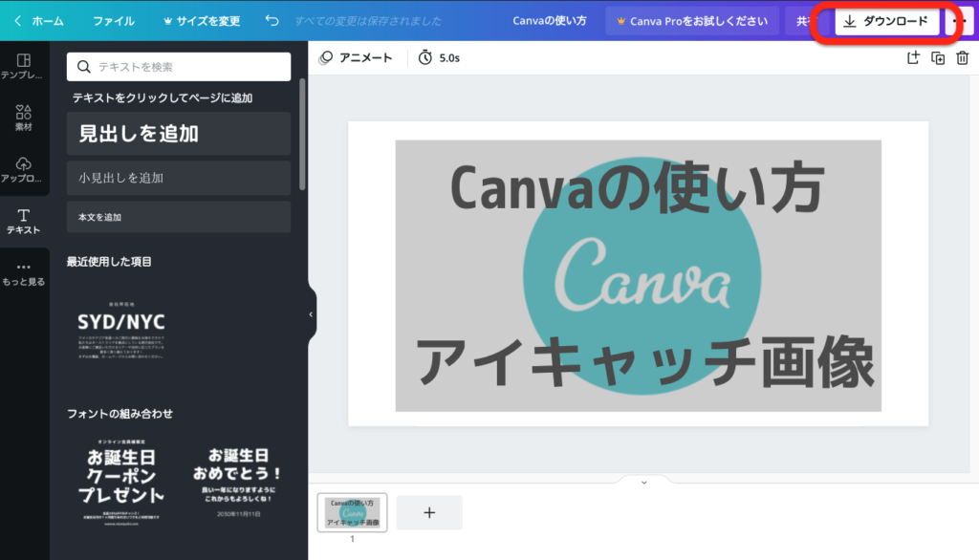The width and height of the screenshot is (979, 560).
Task: Select the アイキャッチ画像 text on canvas
Action: click(x=644, y=361)
